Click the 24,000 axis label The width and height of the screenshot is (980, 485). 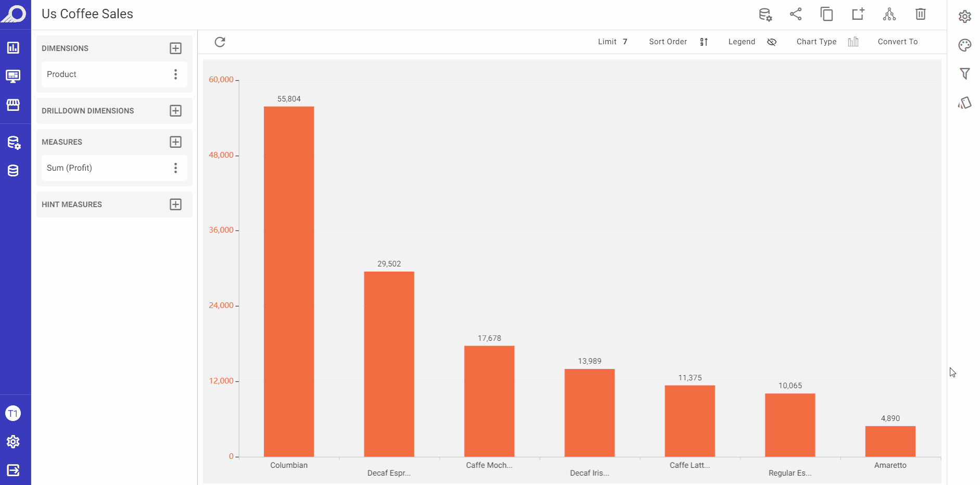[221, 305]
